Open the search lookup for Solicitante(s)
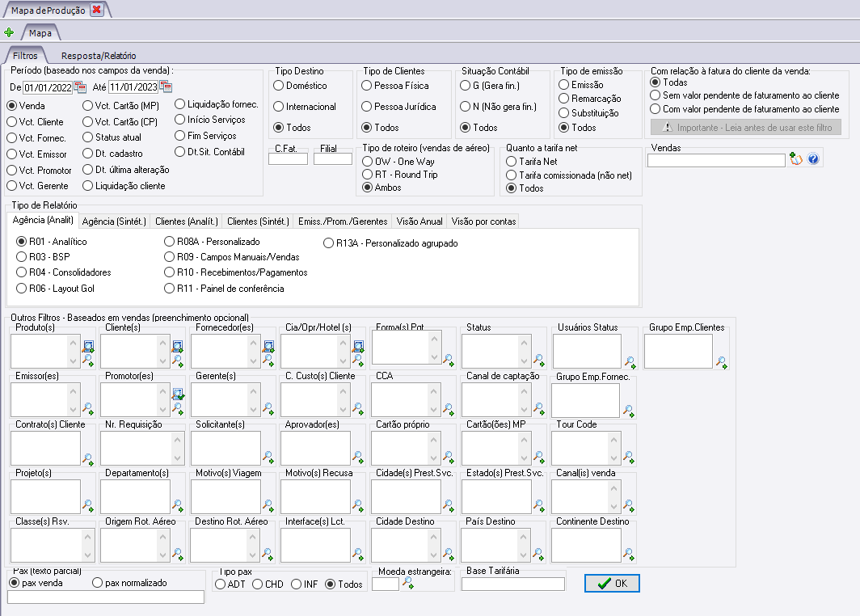This screenshot has width=860, height=616. (x=268, y=457)
